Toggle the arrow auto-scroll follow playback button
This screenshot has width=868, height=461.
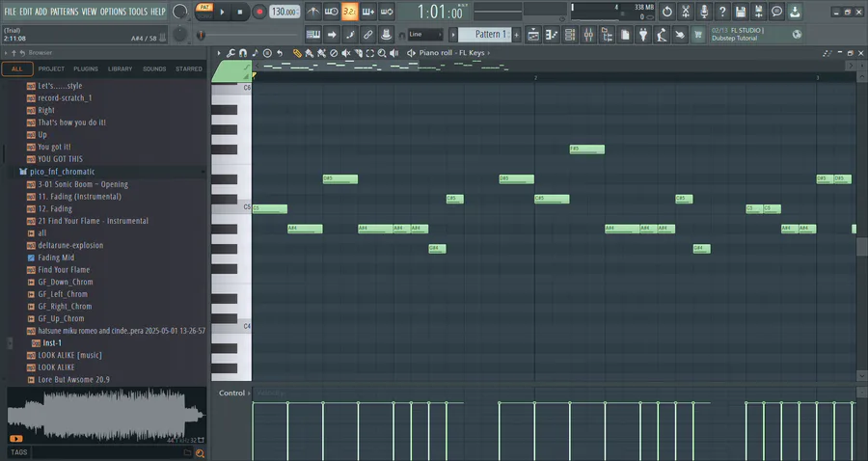click(x=331, y=35)
